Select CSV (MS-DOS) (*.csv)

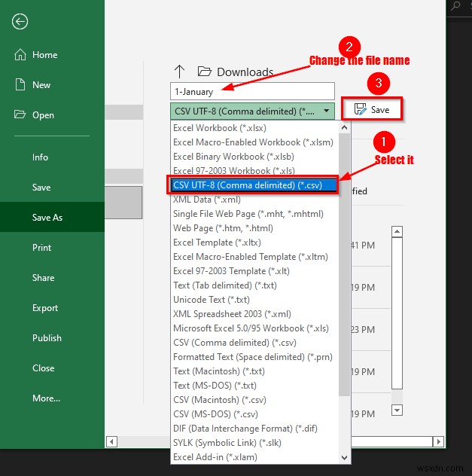coord(254,413)
